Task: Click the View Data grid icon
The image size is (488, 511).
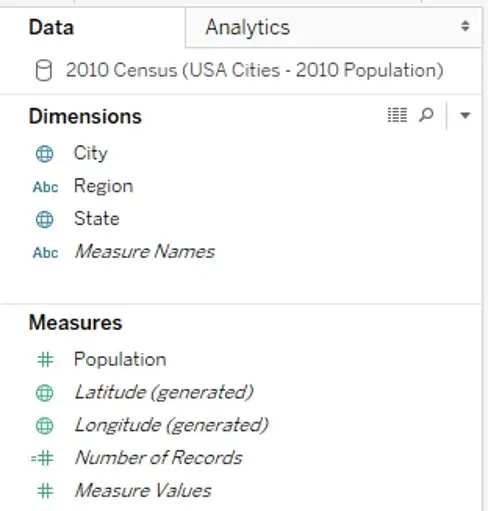Action: (397, 115)
